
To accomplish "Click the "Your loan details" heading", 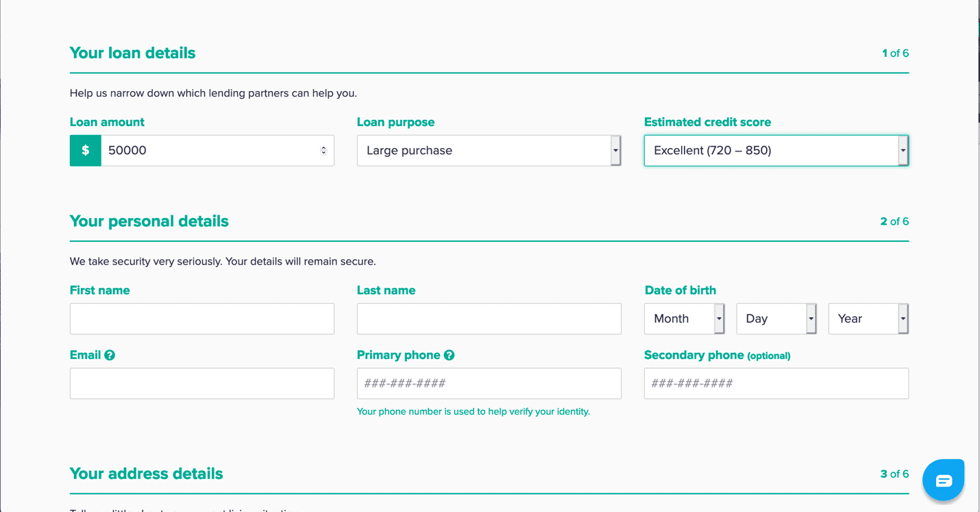I will pyautogui.click(x=132, y=53).
